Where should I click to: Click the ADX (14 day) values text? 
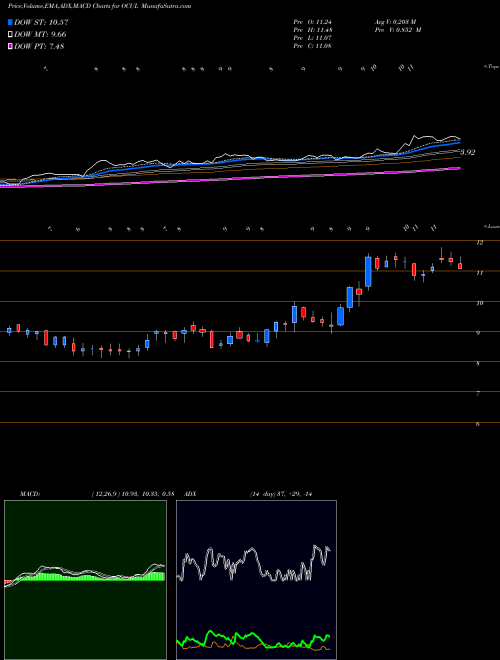281,494
